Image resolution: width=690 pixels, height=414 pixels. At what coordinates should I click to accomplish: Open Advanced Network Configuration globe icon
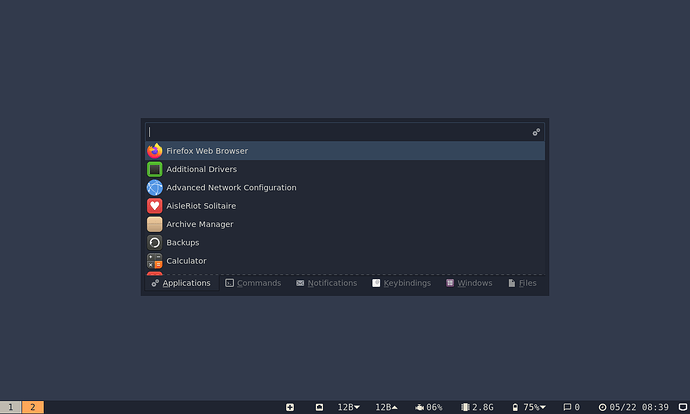pyautogui.click(x=154, y=188)
